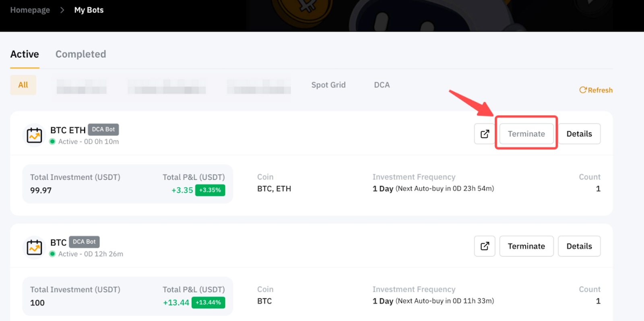Terminate the BTC ETH DCA bot
Viewport: 644px width, 321px height.
click(x=526, y=134)
